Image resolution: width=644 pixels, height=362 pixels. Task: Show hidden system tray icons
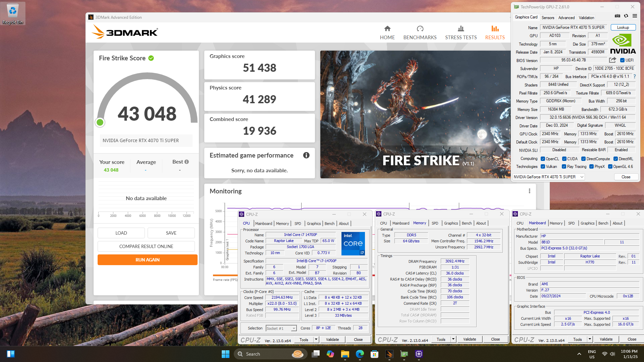tap(579, 354)
